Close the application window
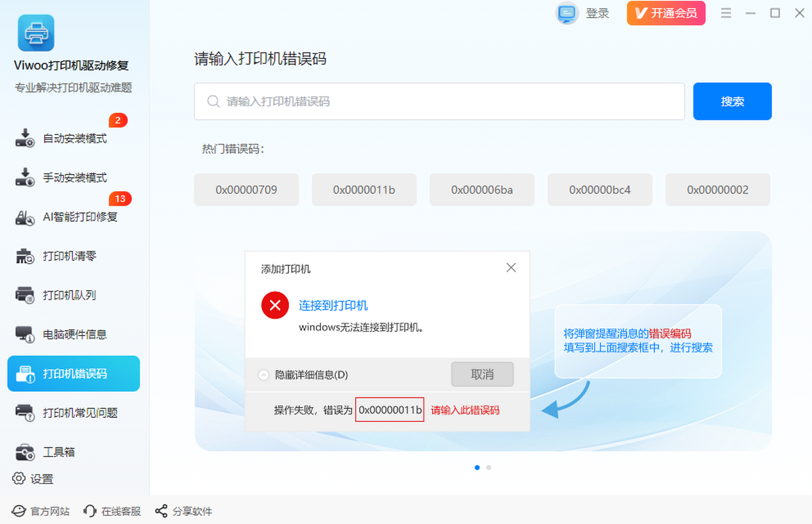 (800, 13)
